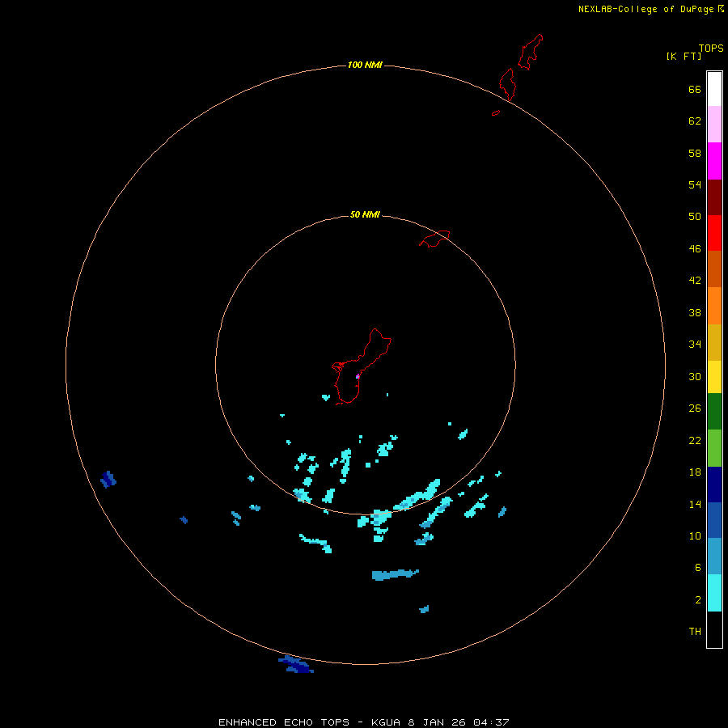
Task: Click the Guam island outline at map center
Action: coord(362,366)
